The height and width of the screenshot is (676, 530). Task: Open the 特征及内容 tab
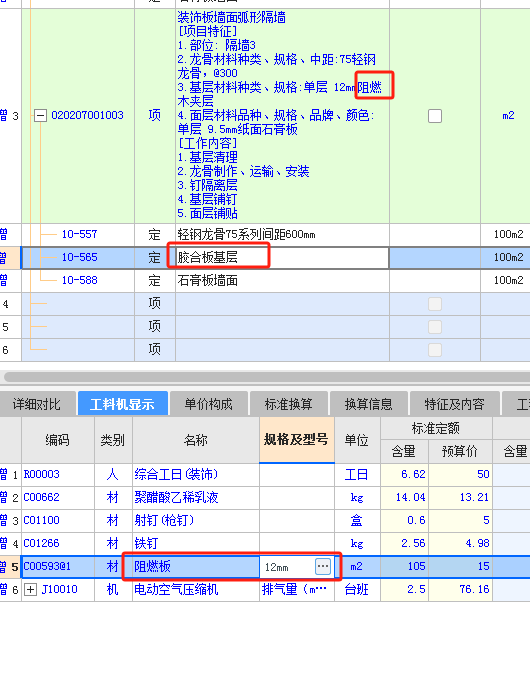(455, 404)
